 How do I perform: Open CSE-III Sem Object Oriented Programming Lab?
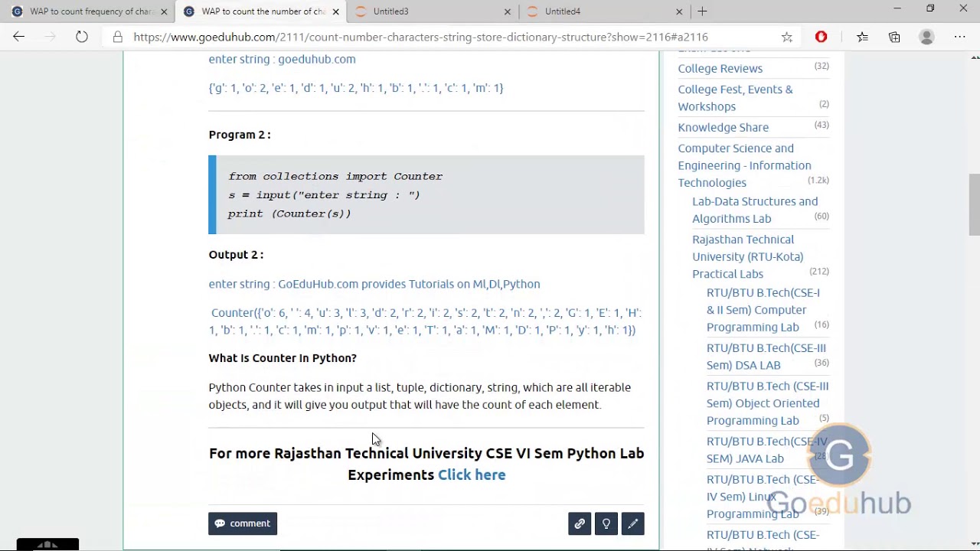pyautogui.click(x=767, y=403)
